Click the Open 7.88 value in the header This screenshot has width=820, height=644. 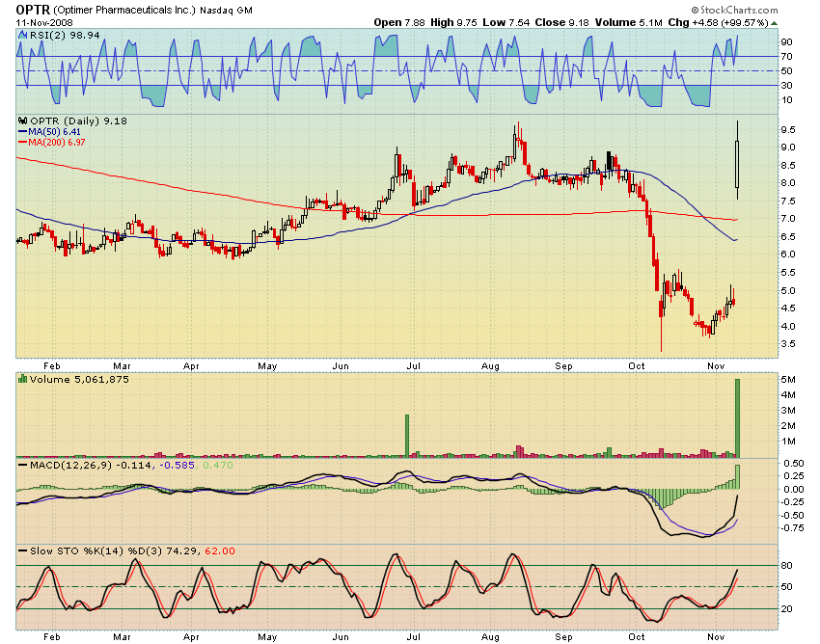point(399,23)
